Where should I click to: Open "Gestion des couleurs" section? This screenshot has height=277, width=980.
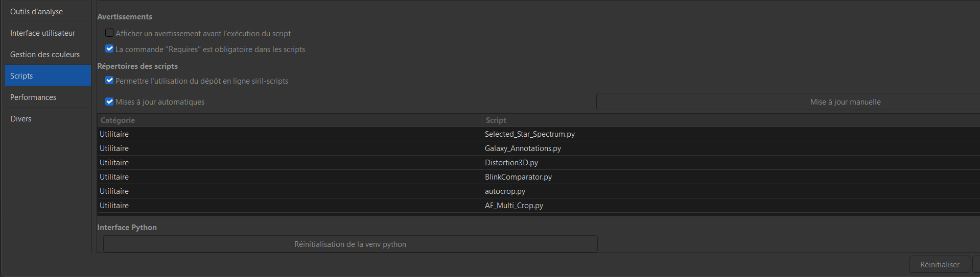click(x=45, y=54)
